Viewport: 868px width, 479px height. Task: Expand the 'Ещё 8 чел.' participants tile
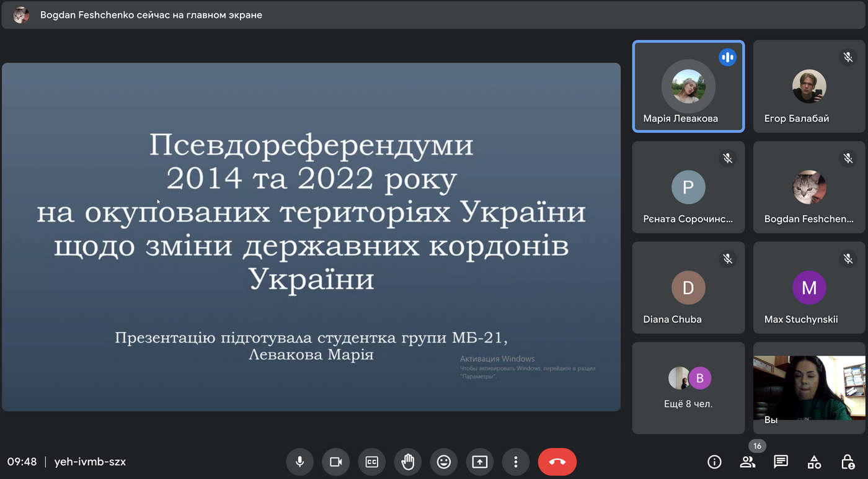tap(688, 388)
